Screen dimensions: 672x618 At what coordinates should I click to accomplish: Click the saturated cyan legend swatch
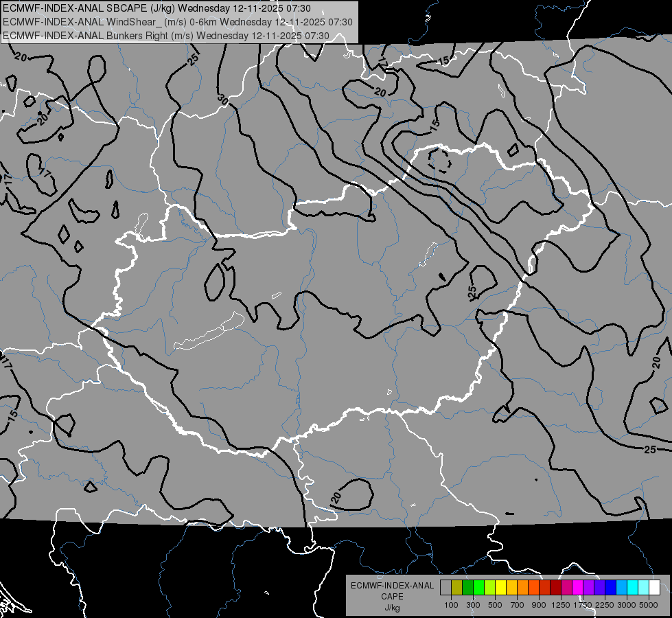(633, 587)
